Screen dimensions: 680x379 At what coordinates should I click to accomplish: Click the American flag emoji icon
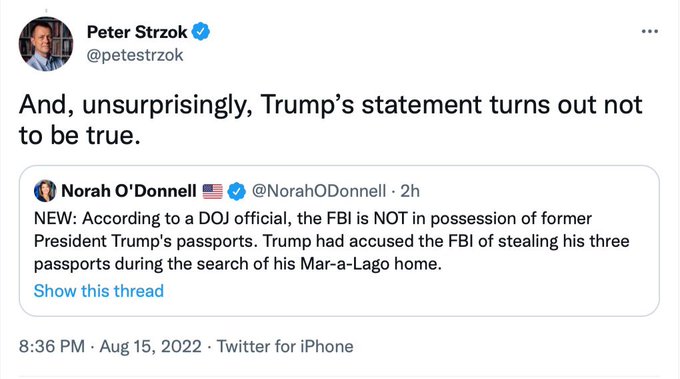[x=212, y=191]
